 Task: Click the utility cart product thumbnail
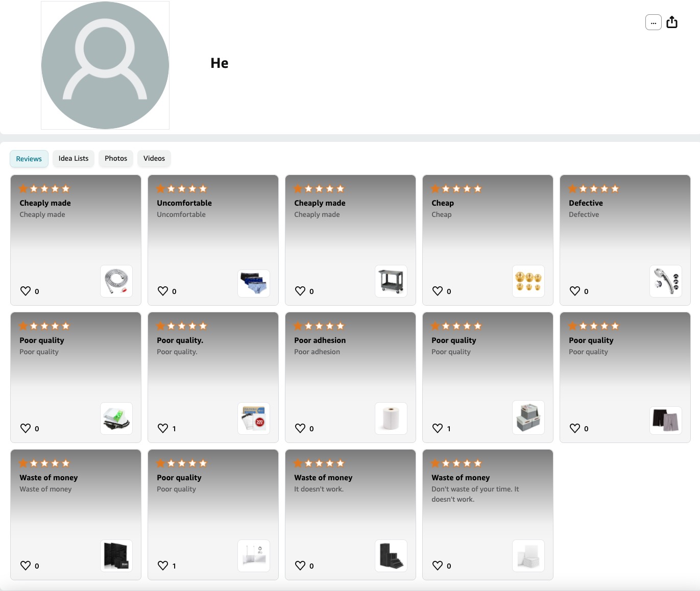tap(391, 281)
